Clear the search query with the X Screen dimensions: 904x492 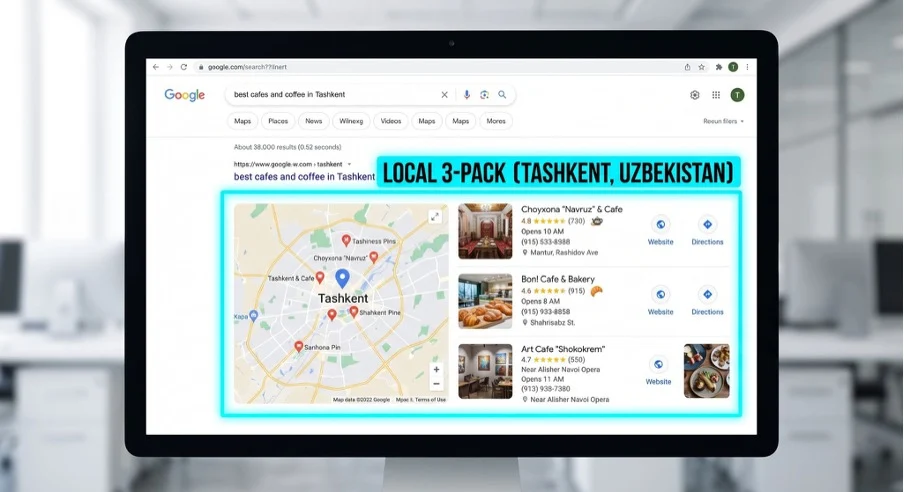pyautogui.click(x=445, y=95)
